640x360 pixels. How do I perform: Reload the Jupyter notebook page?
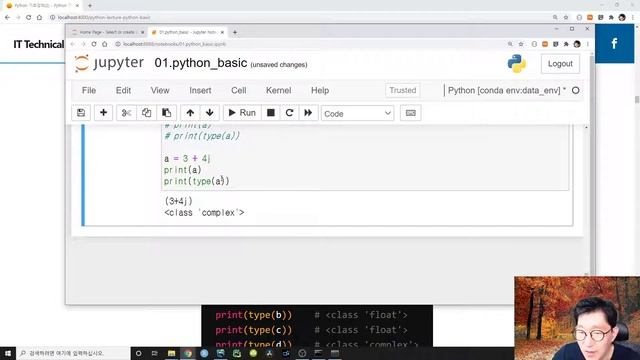(94, 44)
